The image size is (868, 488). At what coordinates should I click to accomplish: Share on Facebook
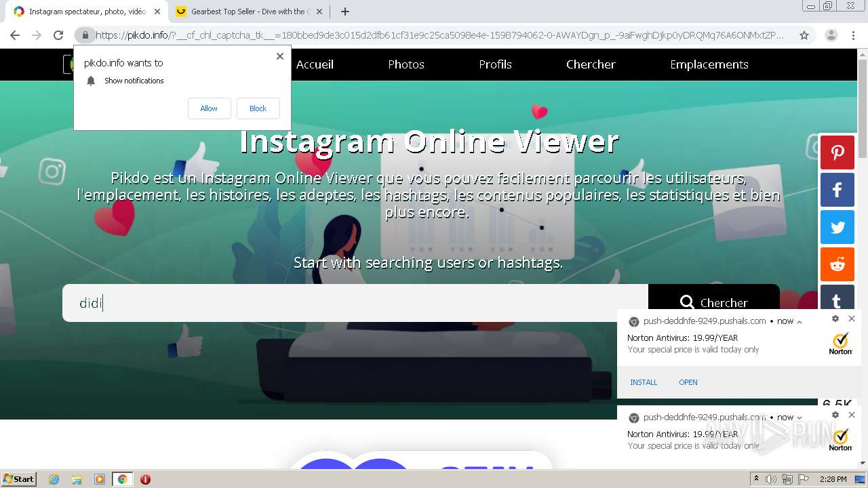click(x=837, y=190)
